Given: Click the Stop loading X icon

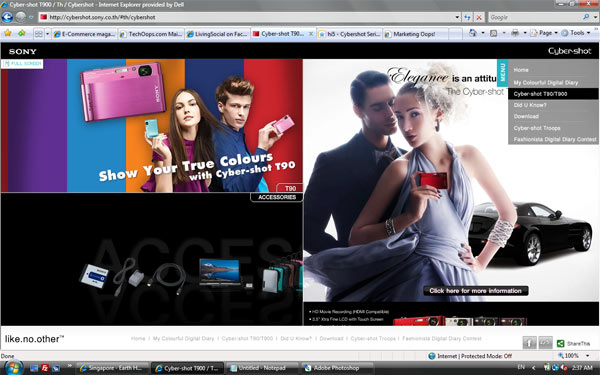Looking at the screenshot, I should 479,17.
